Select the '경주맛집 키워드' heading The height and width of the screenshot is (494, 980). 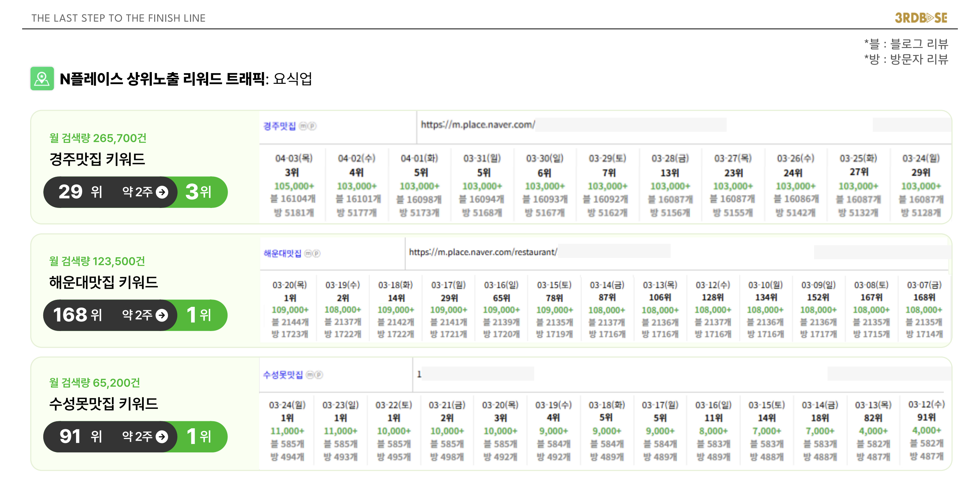coord(98,159)
